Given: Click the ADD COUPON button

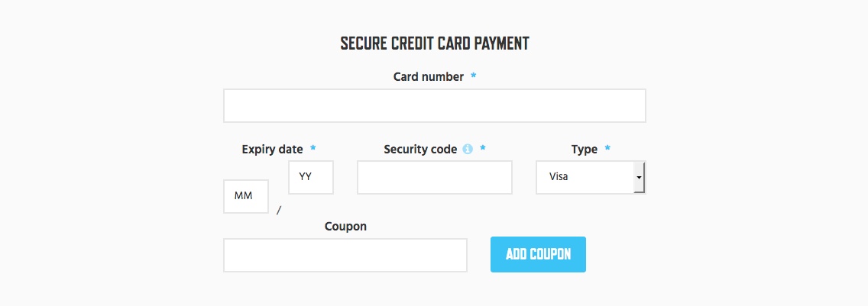Looking at the screenshot, I should tap(538, 255).
